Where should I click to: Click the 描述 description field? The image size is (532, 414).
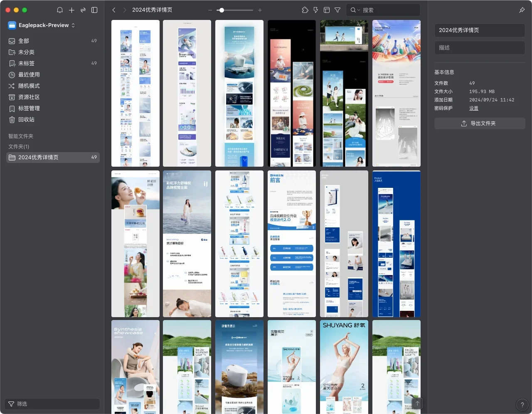pos(480,48)
